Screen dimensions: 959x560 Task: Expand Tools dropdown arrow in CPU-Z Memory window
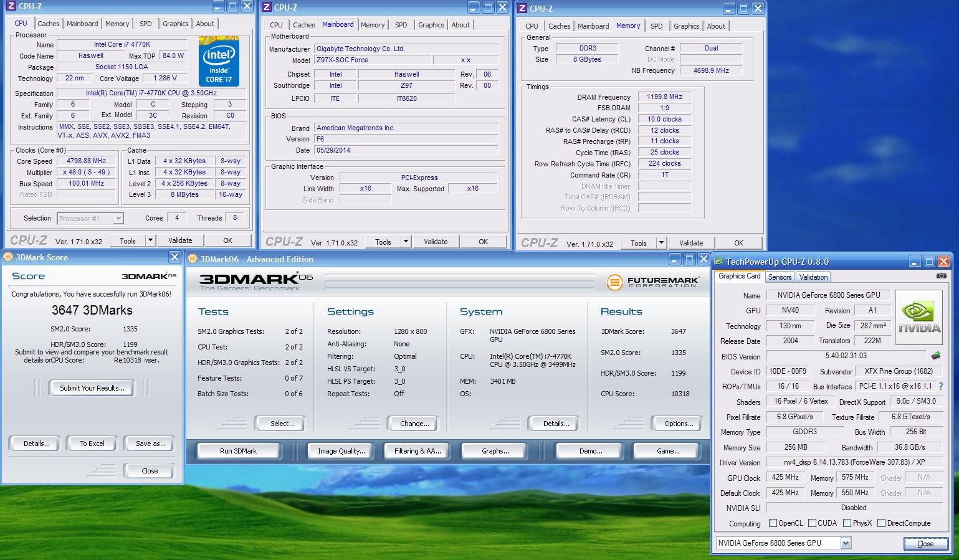click(661, 243)
